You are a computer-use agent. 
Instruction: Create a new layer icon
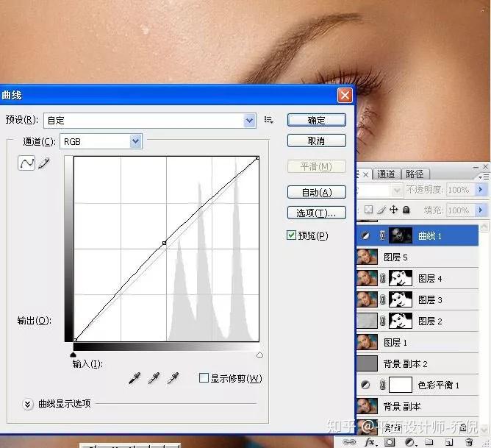[449, 442]
